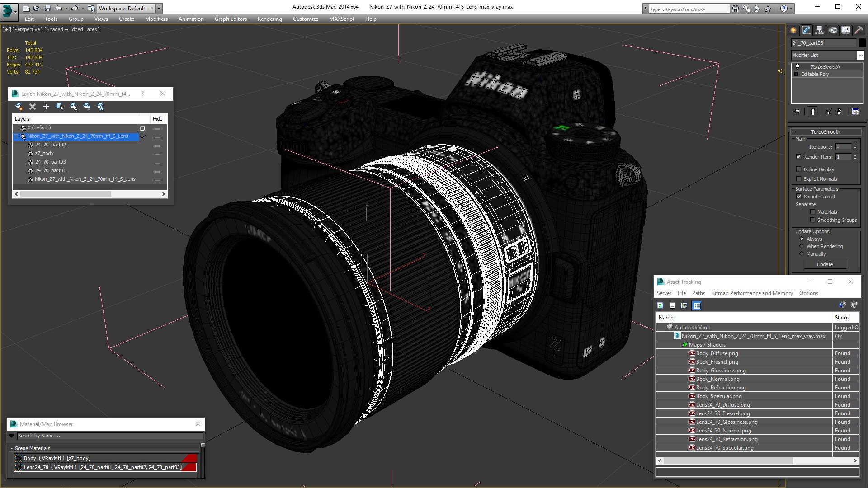Click the Project Folder icon in toolbar
This screenshot has width=868, height=488.
tap(91, 8)
